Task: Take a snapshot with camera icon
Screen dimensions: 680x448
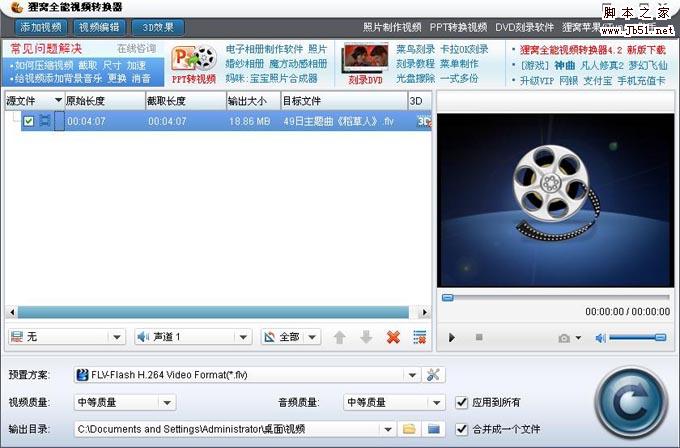Action: pyautogui.click(x=564, y=338)
